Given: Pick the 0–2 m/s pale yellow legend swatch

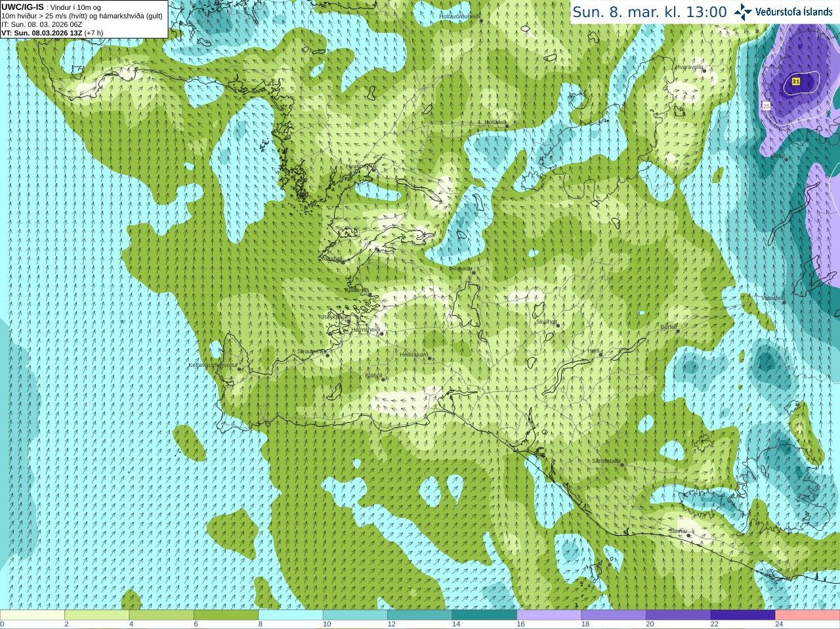Looking at the screenshot, I should coord(32,615).
